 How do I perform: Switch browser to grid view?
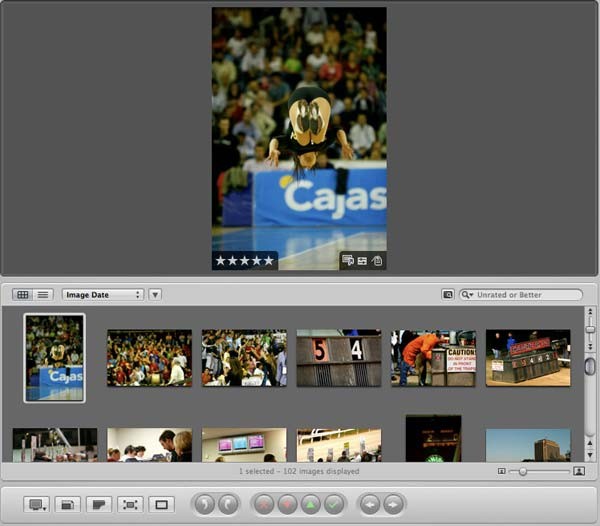point(23,295)
